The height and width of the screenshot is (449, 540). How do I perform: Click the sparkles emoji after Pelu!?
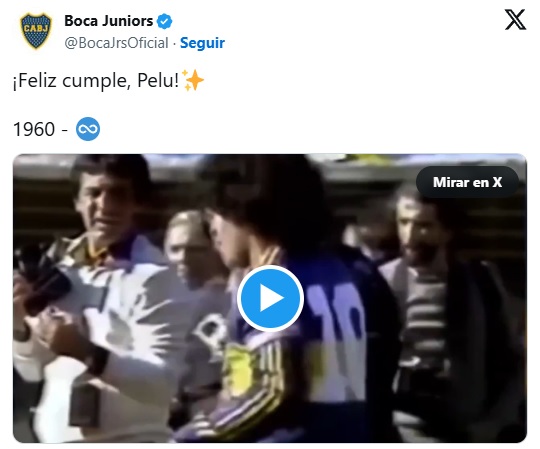[x=193, y=80]
